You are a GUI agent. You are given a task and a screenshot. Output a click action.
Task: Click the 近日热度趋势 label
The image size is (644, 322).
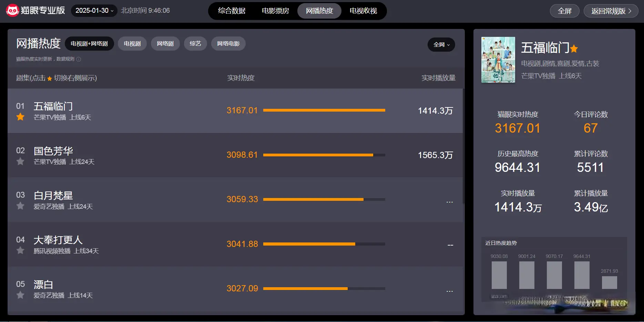(501, 243)
